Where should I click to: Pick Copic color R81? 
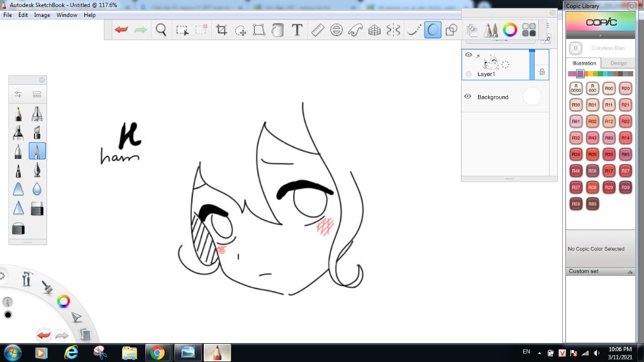point(576,121)
